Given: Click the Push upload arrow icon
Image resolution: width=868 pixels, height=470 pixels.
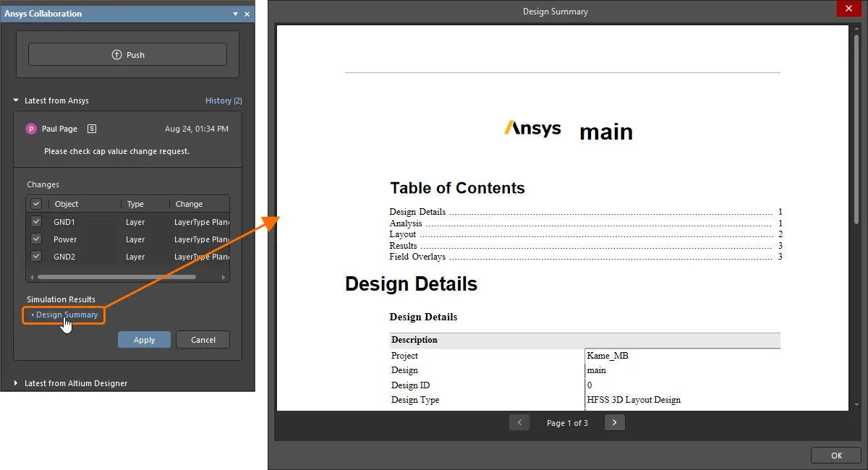Looking at the screenshot, I should [116, 55].
